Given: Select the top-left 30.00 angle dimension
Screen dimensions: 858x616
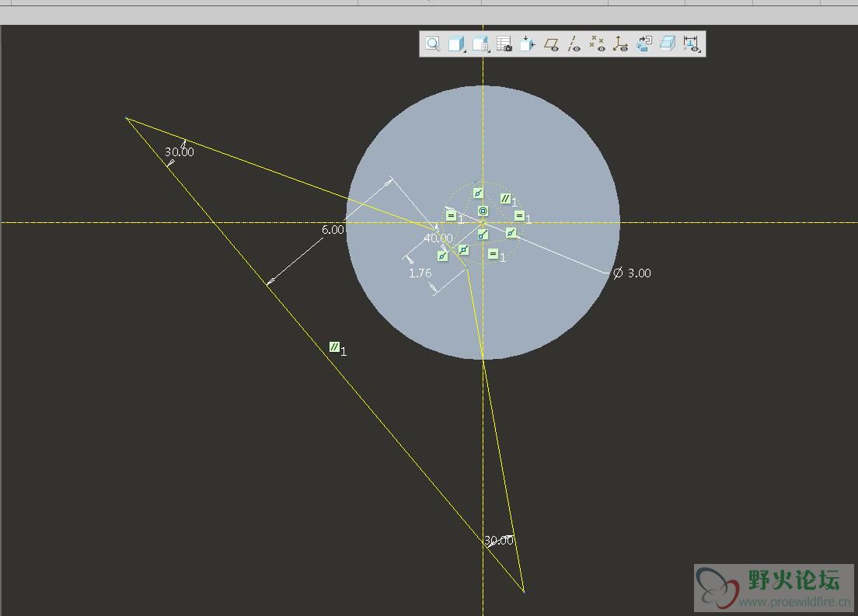Looking at the screenshot, I should 180,152.
